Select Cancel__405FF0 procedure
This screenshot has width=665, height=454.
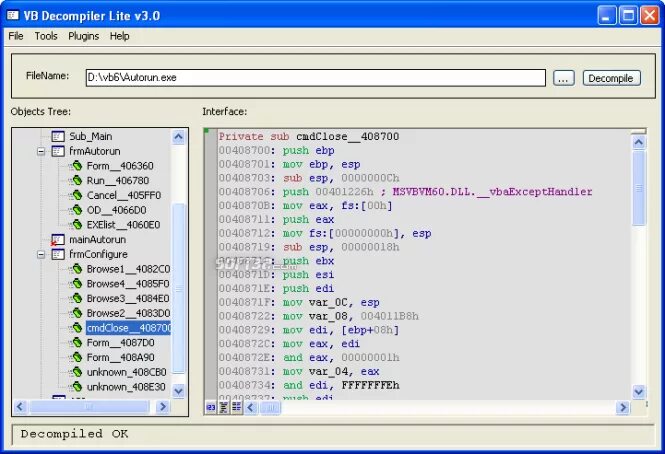coord(124,195)
